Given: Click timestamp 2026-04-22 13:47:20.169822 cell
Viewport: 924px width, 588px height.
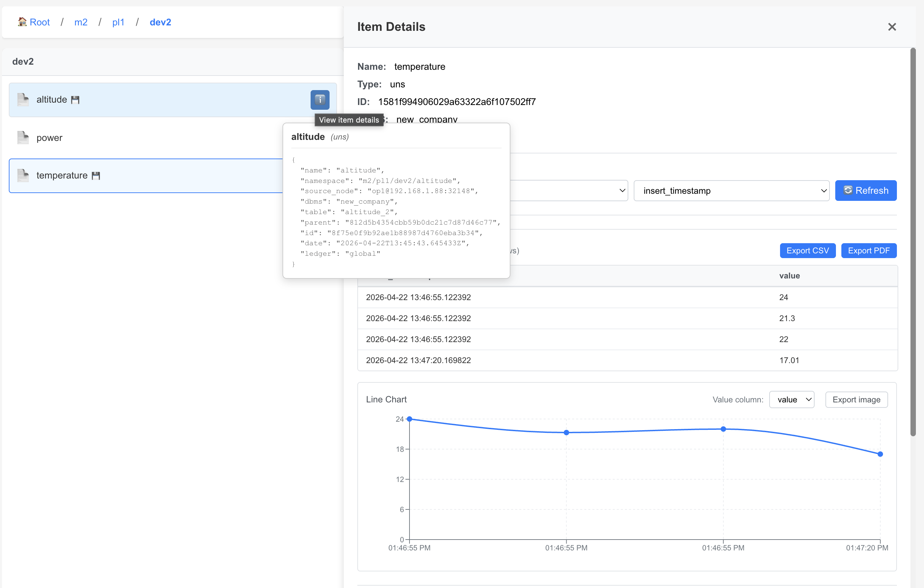Looking at the screenshot, I should click(x=418, y=360).
